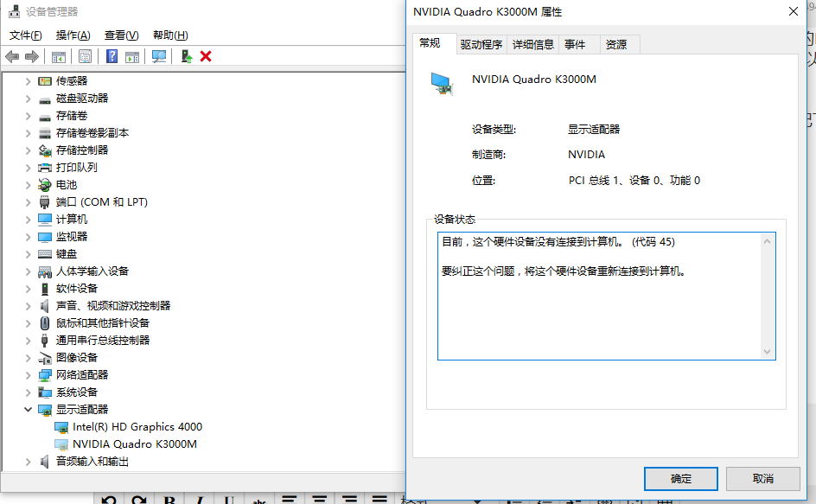Screen dimensions: 816x504
Task: Click the 取消 button
Action: click(x=763, y=478)
